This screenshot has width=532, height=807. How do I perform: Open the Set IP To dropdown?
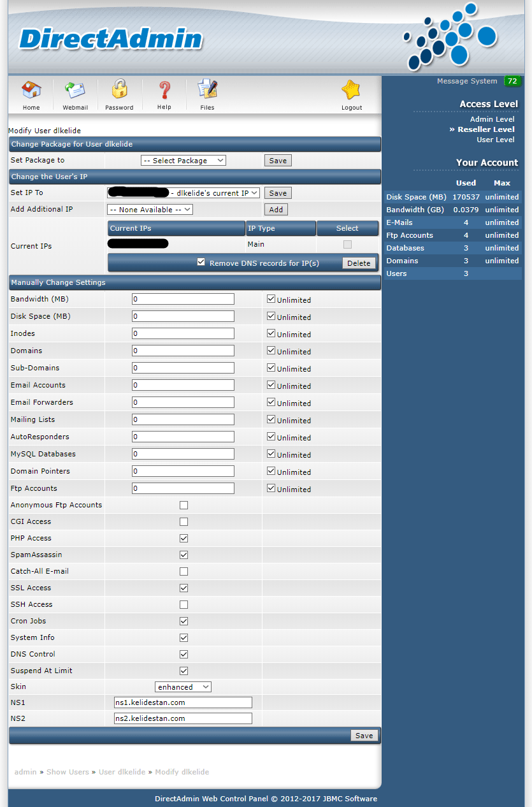tap(183, 193)
